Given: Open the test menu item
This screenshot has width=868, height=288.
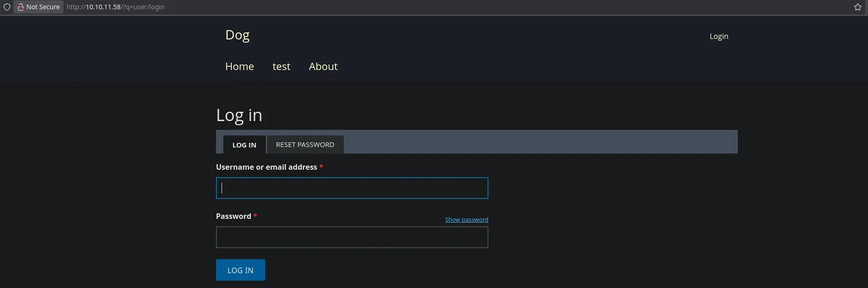Looking at the screenshot, I should (281, 66).
